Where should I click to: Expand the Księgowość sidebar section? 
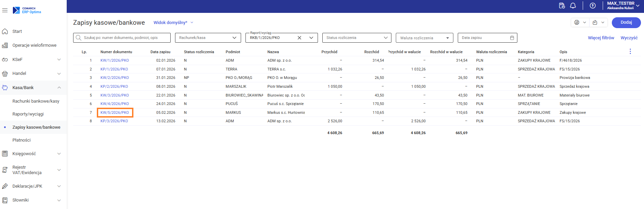59,154
